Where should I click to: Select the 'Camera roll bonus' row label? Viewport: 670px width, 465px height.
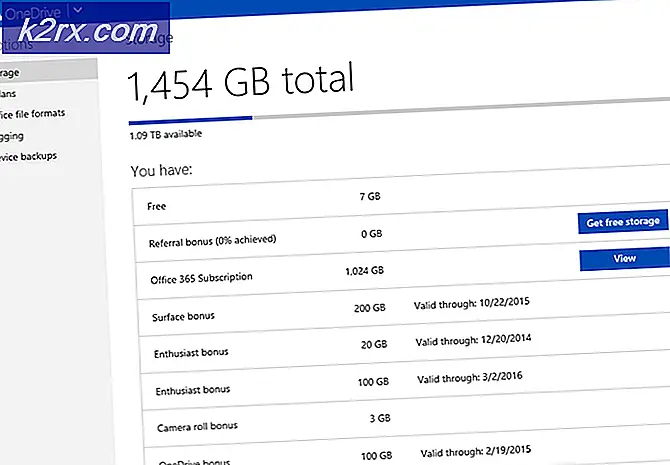197,427
